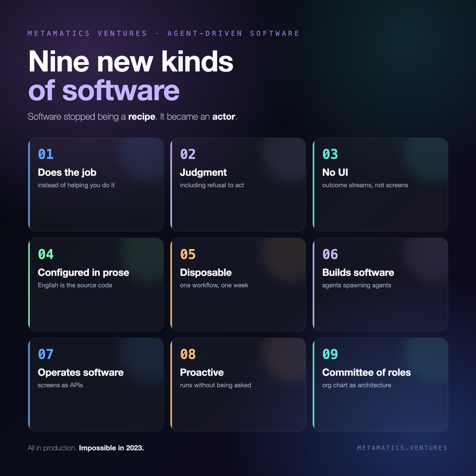Select the number 04 label
Viewport: 476px width, 476px height.
tap(46, 254)
